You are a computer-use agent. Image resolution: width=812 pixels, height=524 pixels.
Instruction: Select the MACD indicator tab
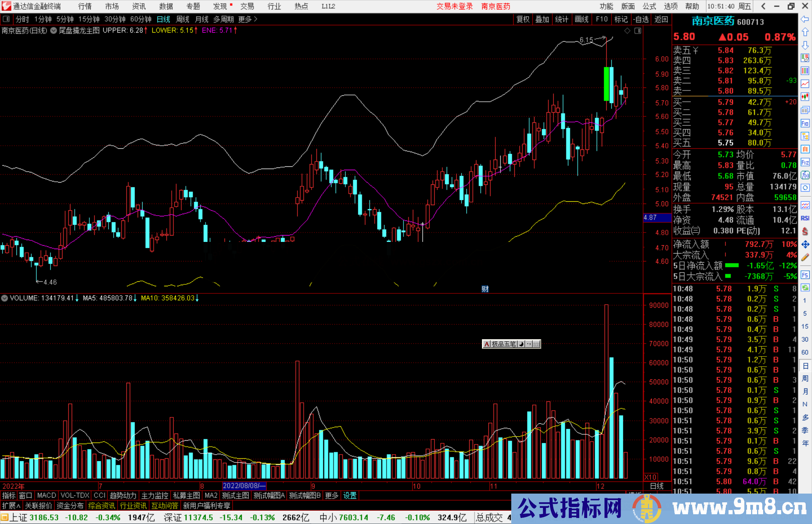pyautogui.click(x=46, y=495)
